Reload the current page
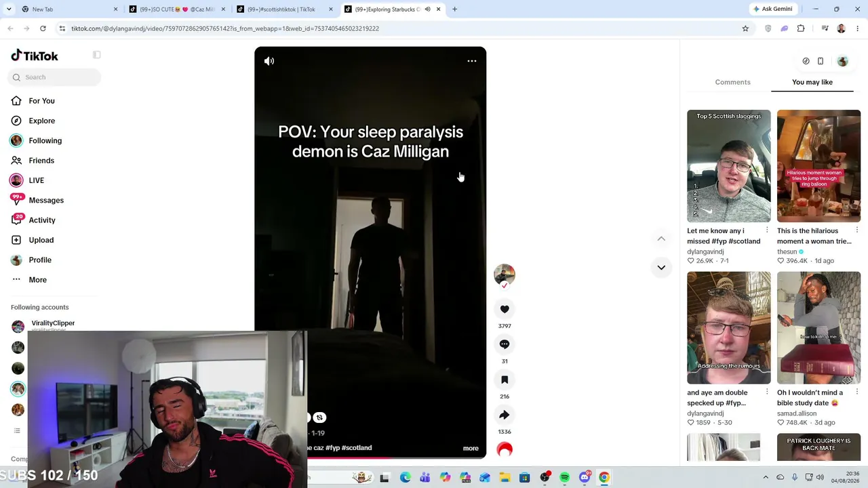Viewport: 868px width, 488px height. [x=43, y=28]
